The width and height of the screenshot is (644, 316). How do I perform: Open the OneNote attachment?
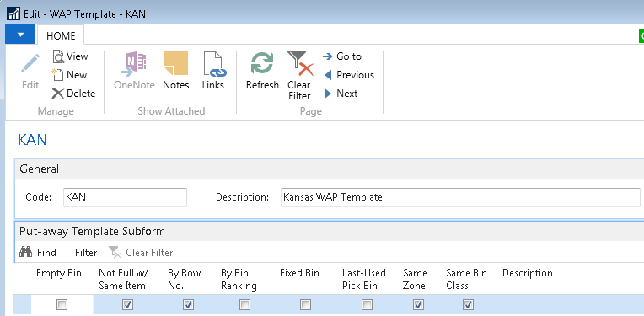(134, 71)
